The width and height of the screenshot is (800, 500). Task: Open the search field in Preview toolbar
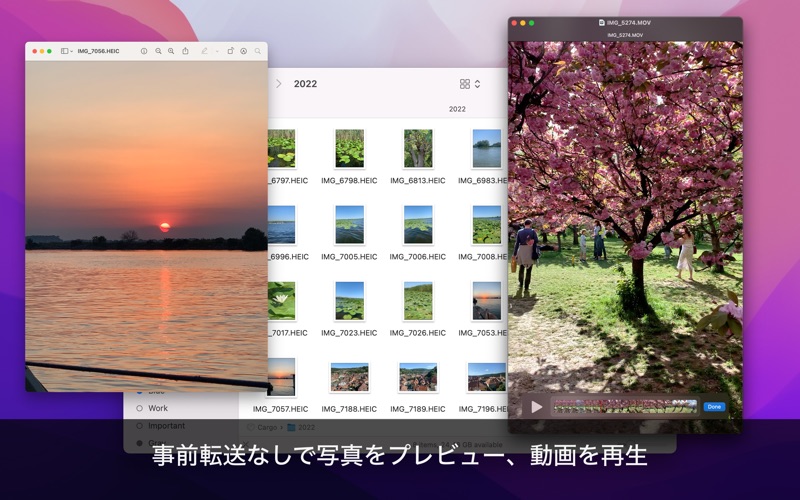[258, 51]
